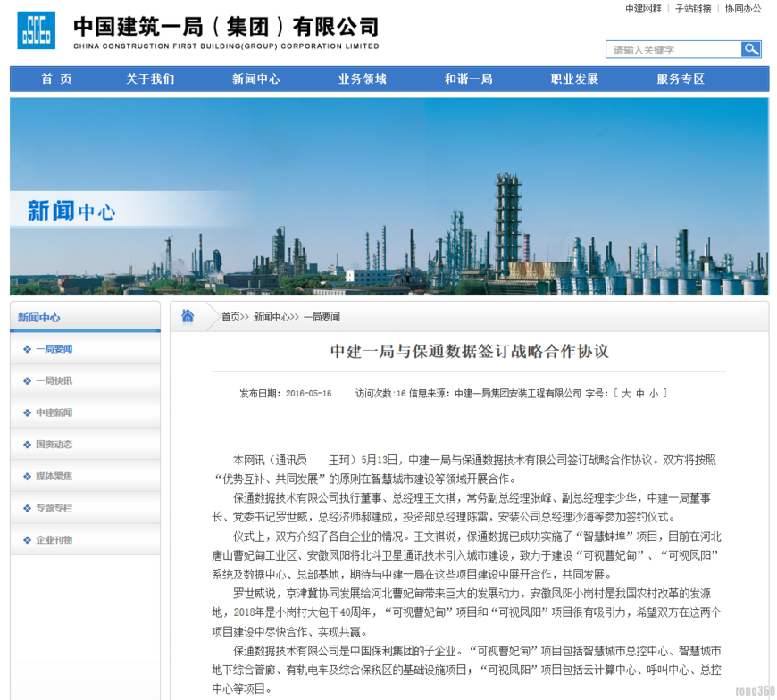Viewport: 777px width, 700px height.
Task: Open 中建新闻 in the sidebar
Action: (x=54, y=412)
